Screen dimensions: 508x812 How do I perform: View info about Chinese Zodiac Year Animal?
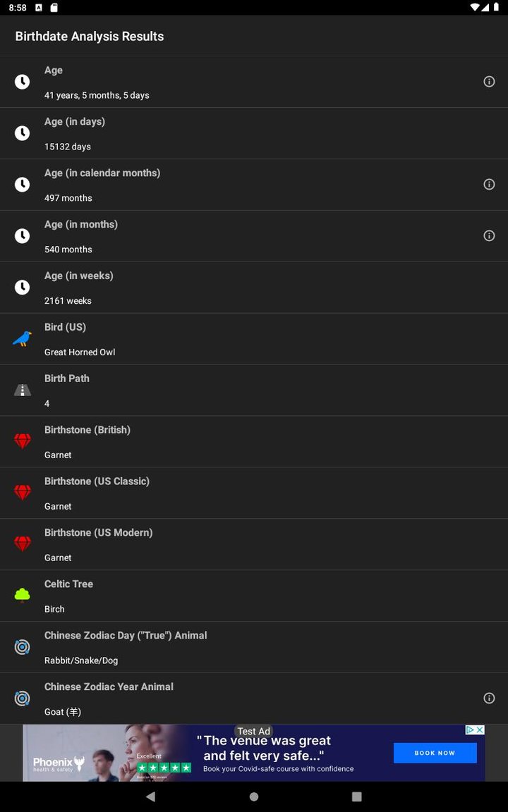[489, 698]
